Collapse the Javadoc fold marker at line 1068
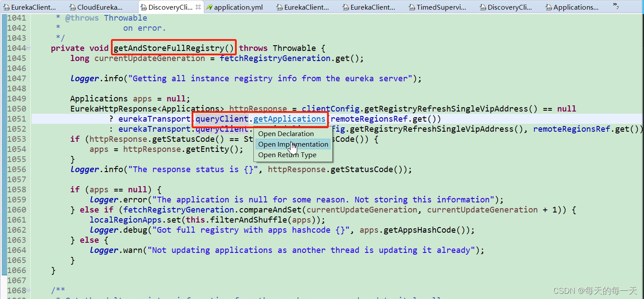This screenshot has height=299, width=644. tap(28, 290)
